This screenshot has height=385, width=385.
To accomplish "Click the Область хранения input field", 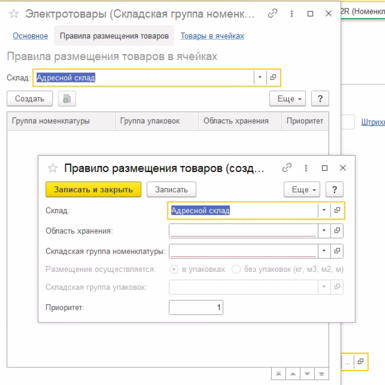I will point(243,231).
